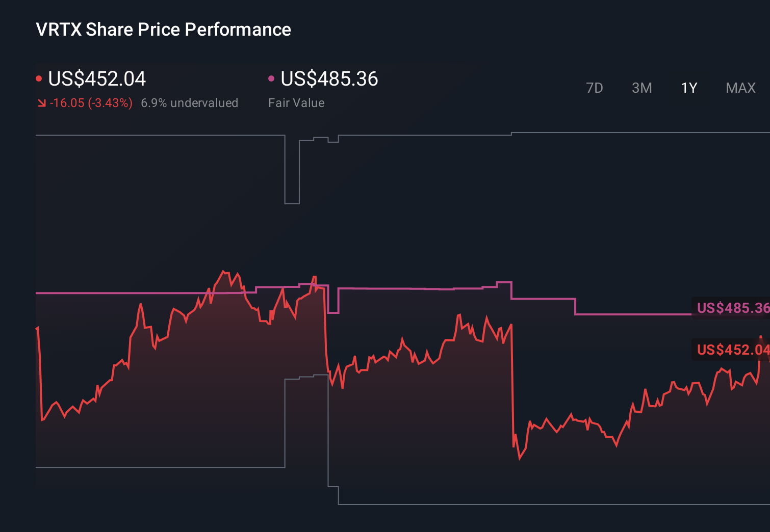The image size is (770, 532).
Task: Click the red downward trend arrow icon
Action: [42, 102]
